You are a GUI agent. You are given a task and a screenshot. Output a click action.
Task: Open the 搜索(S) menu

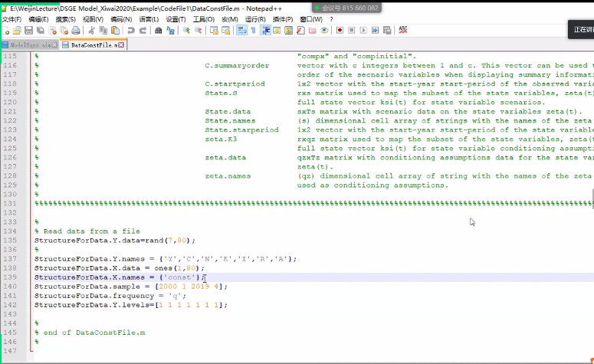click(66, 19)
